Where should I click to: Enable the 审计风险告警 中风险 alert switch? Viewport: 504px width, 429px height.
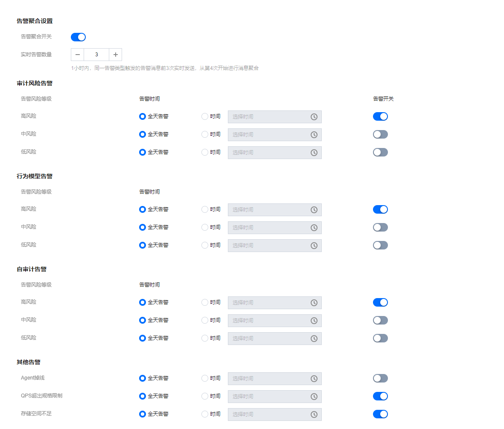tap(380, 134)
